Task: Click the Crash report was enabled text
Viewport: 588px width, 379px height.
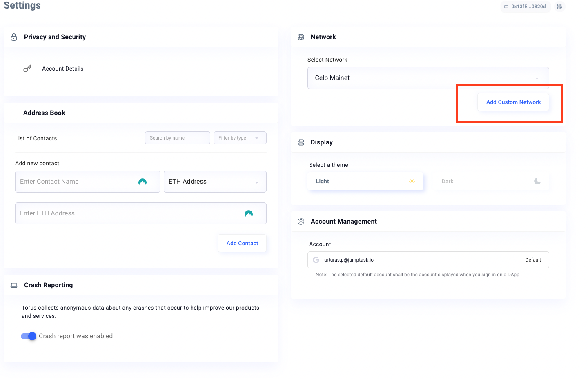Action: coord(76,336)
